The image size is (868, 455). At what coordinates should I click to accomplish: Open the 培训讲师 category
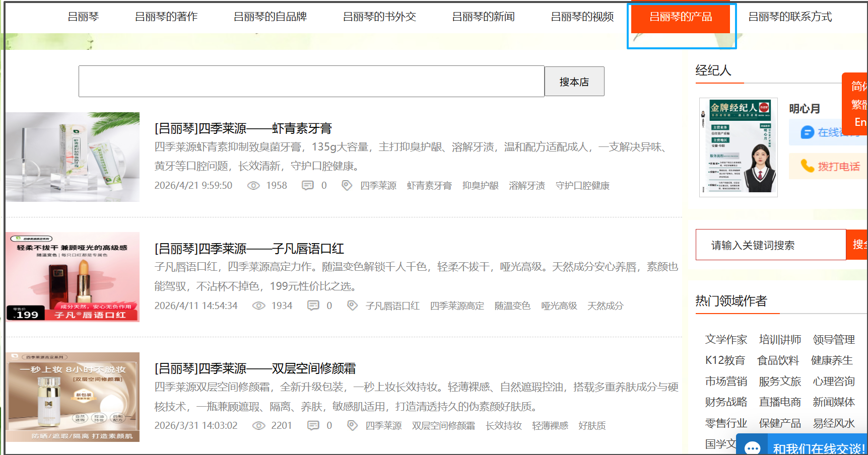point(780,340)
